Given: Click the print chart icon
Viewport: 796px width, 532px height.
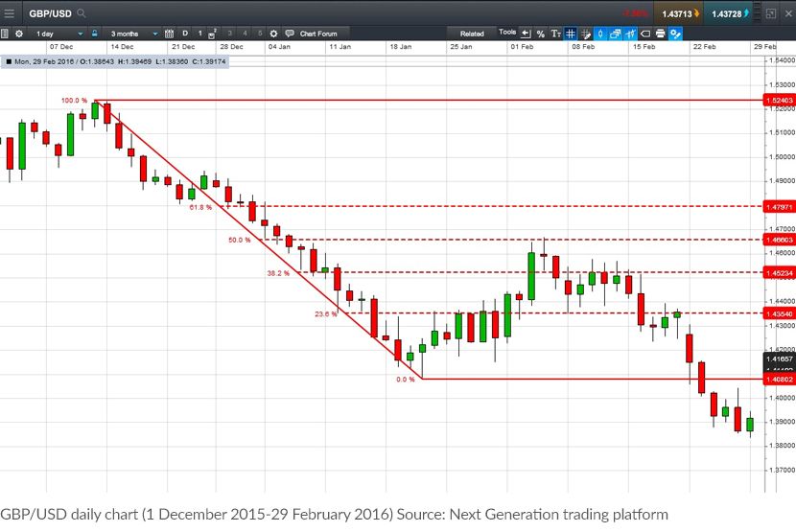Looking at the screenshot, I should click(661, 34).
